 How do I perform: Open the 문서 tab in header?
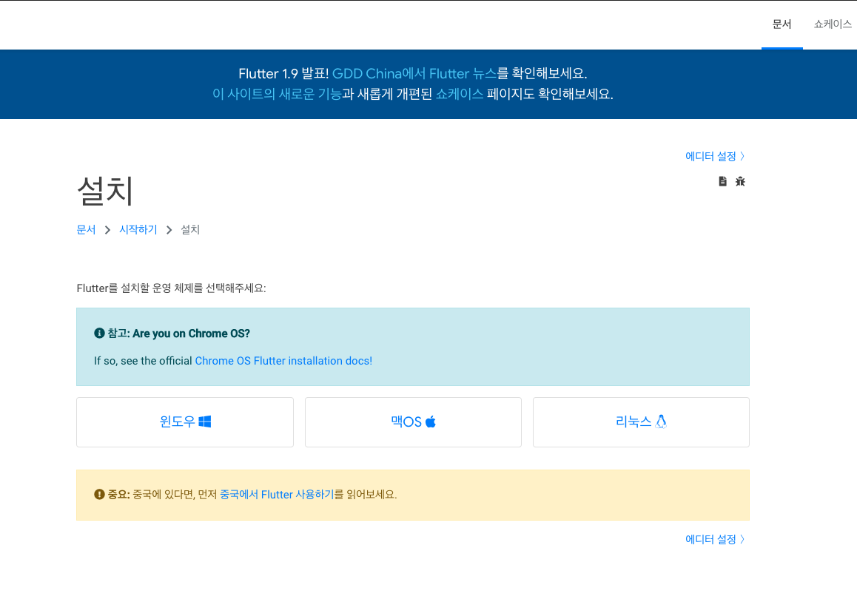pyautogui.click(x=782, y=24)
